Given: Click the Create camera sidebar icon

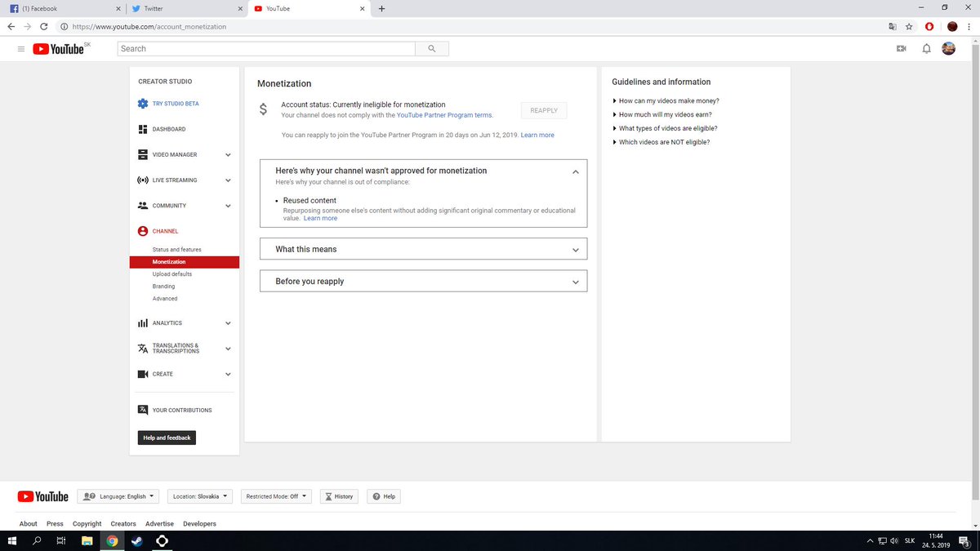Looking at the screenshot, I should [x=142, y=374].
